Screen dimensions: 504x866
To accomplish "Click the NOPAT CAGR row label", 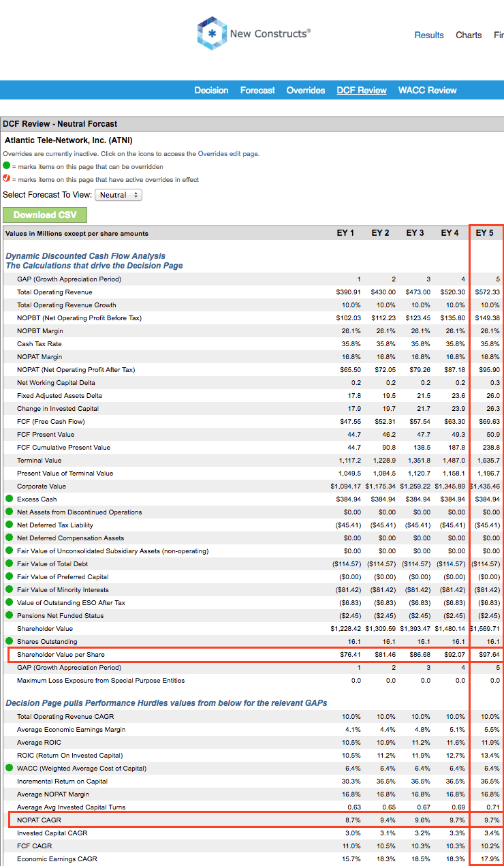I will pyautogui.click(x=39, y=820).
